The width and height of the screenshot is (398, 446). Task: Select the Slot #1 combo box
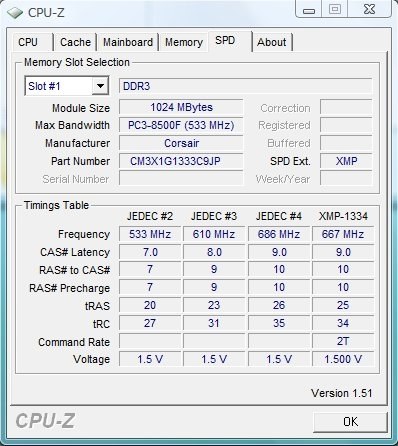[67, 86]
